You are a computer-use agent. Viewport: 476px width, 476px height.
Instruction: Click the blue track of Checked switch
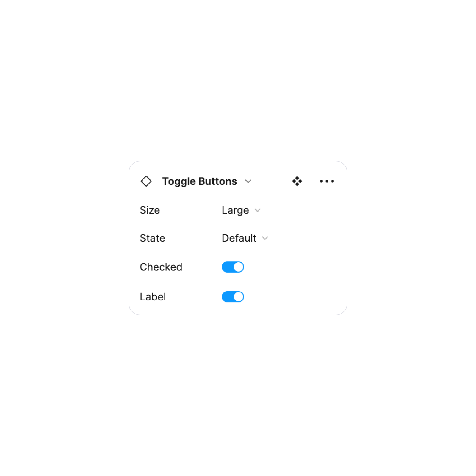227,267
